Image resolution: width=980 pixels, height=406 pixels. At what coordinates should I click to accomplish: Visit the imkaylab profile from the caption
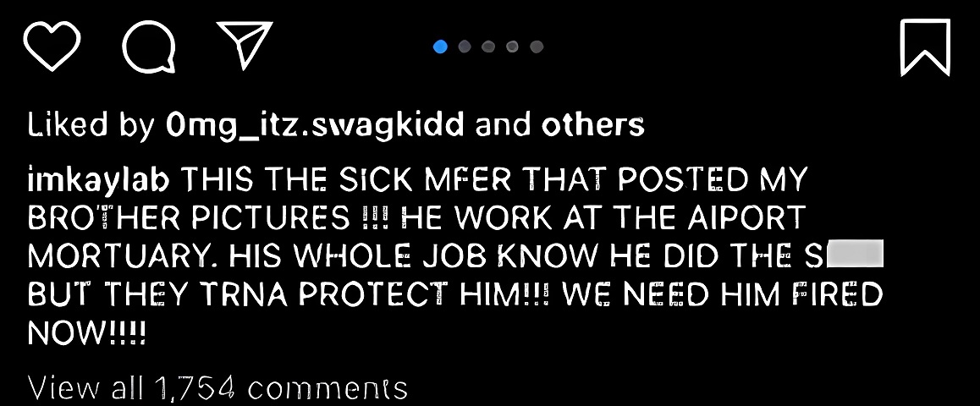99,180
